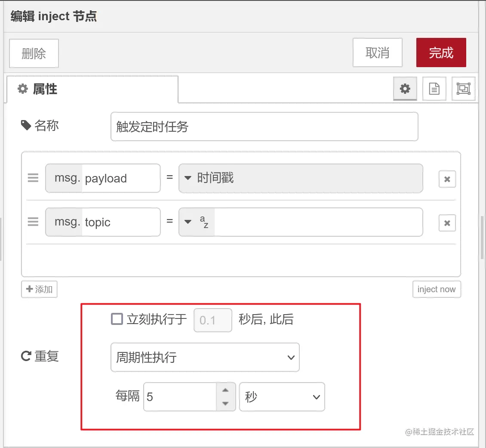Click the 每隔 interval number field

(180, 397)
